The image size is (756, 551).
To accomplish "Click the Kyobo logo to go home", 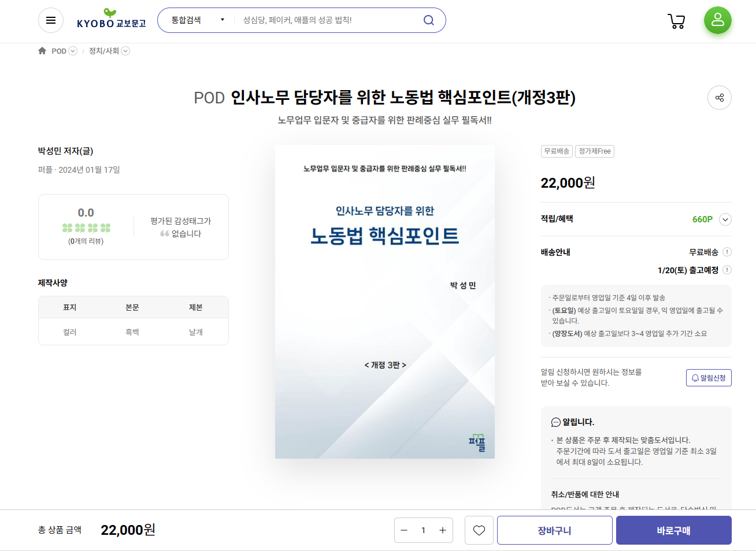I will [x=111, y=20].
